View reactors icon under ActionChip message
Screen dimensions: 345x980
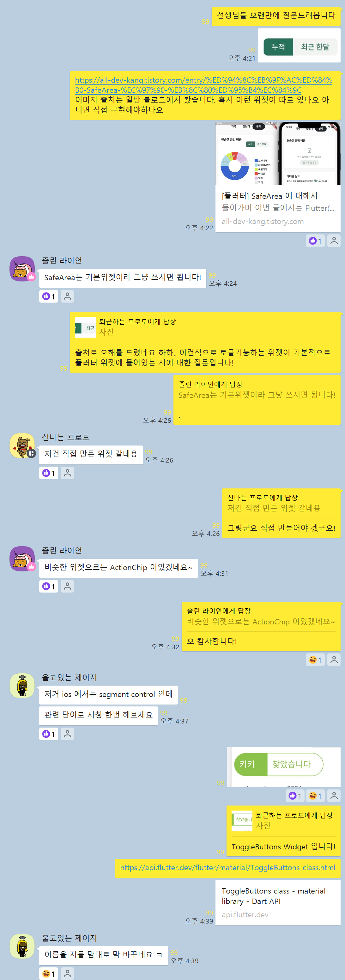click(67, 586)
